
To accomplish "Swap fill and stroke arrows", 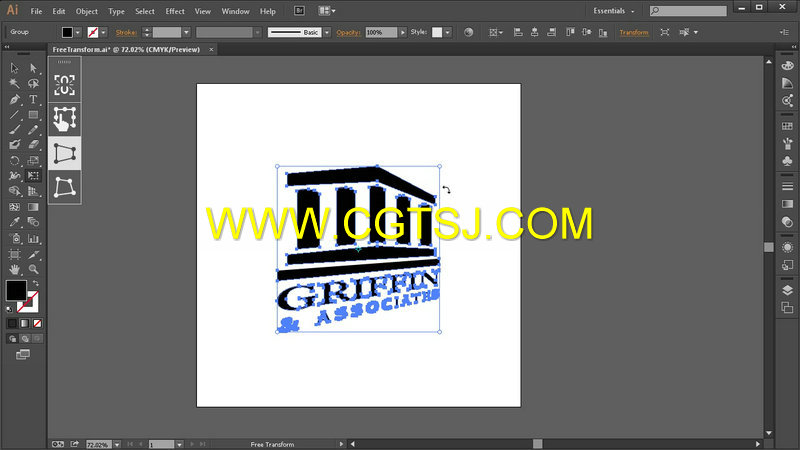I will pos(36,283).
